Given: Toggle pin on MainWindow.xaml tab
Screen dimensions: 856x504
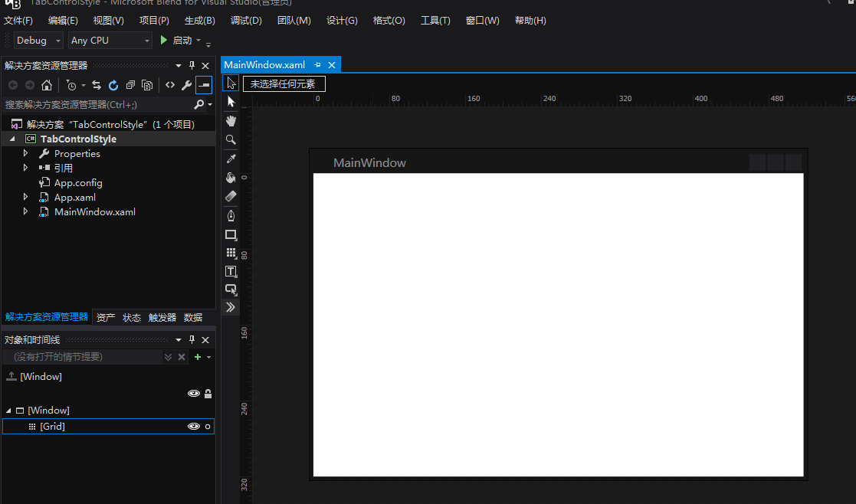Looking at the screenshot, I should [318, 65].
